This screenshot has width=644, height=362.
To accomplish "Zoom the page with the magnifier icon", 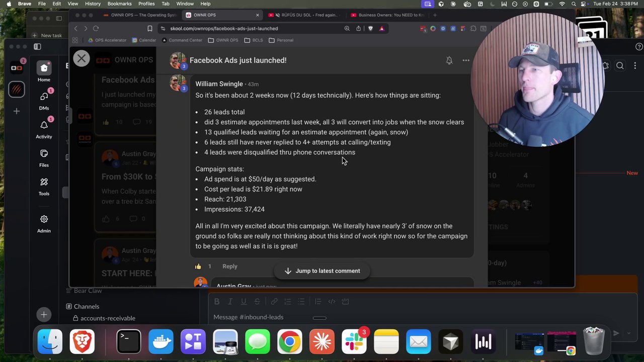I will coord(347,29).
